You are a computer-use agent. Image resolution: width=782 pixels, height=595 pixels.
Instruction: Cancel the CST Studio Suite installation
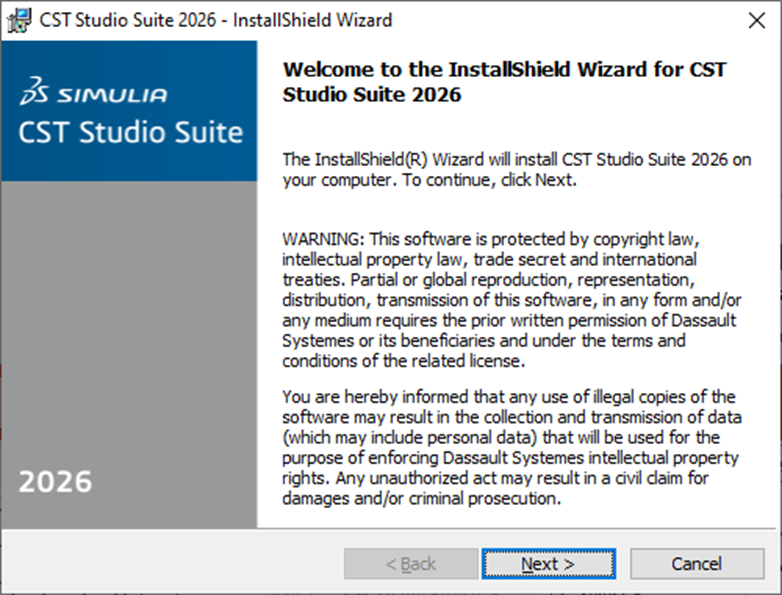696,564
